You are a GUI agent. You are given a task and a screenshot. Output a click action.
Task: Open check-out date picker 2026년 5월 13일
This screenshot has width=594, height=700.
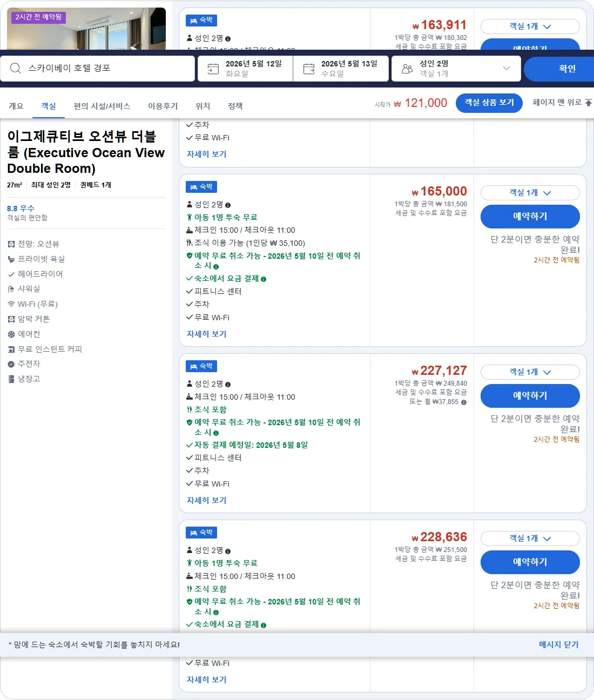[x=341, y=69]
